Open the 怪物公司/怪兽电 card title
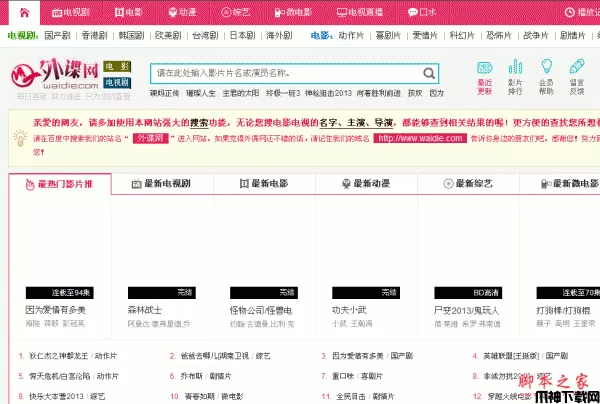Screen dimensions: 600x404 261,310
